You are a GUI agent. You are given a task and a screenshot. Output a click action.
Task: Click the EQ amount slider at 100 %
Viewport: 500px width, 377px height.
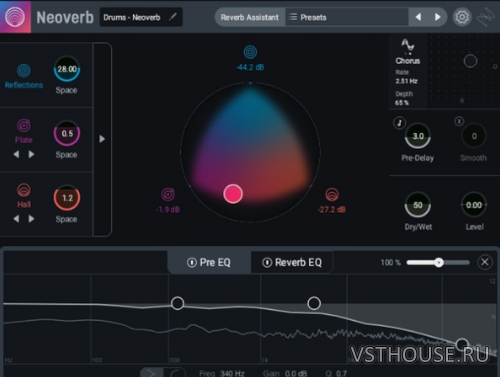(438, 263)
